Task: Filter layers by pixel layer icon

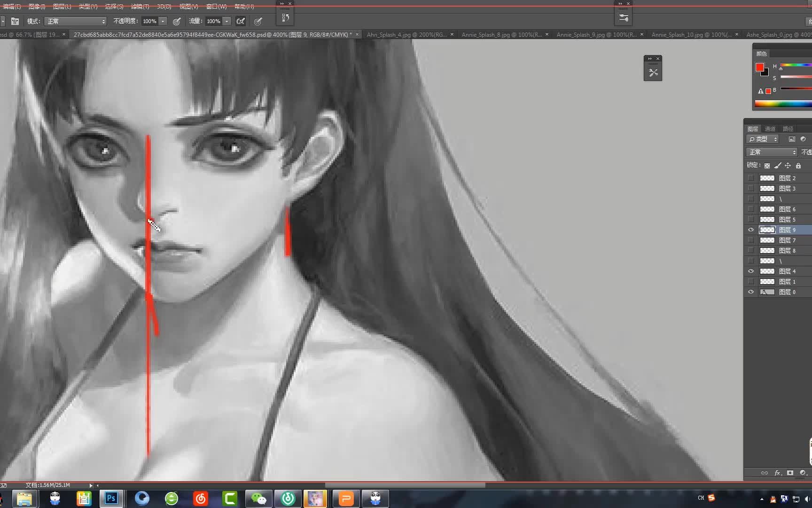Action: (792, 139)
